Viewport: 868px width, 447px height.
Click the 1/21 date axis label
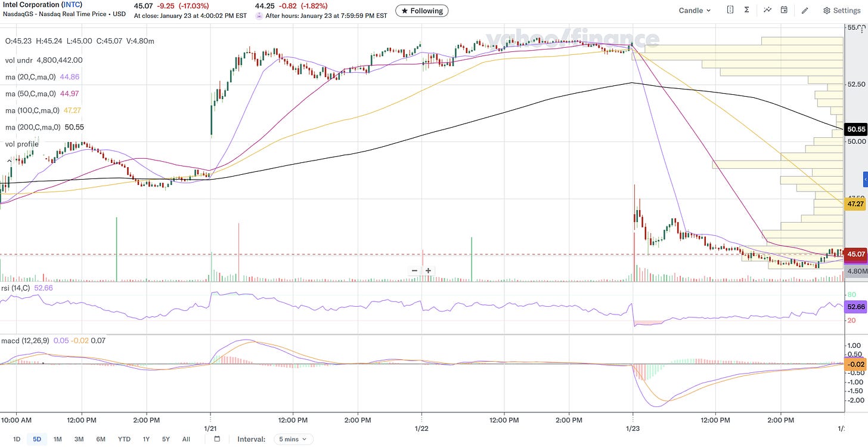coord(210,428)
